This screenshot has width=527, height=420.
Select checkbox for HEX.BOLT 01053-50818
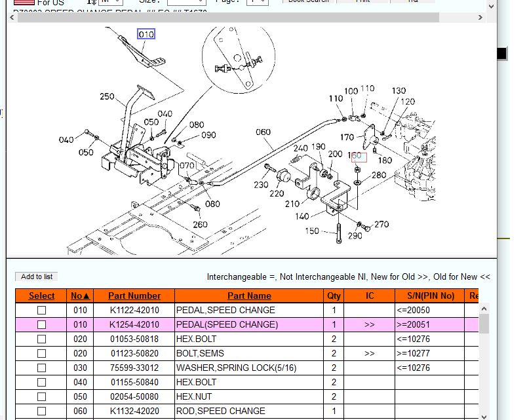[42, 339]
